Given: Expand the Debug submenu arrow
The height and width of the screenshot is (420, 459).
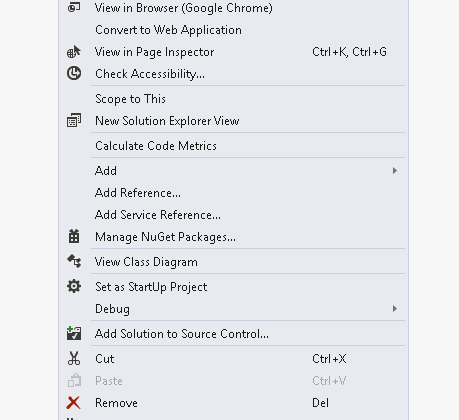Looking at the screenshot, I should [x=395, y=309].
